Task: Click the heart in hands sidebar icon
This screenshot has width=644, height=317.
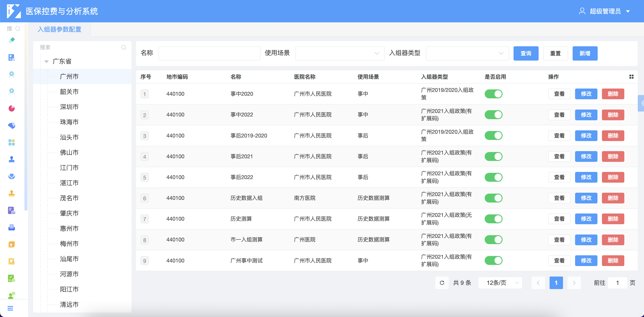Action: [11, 176]
